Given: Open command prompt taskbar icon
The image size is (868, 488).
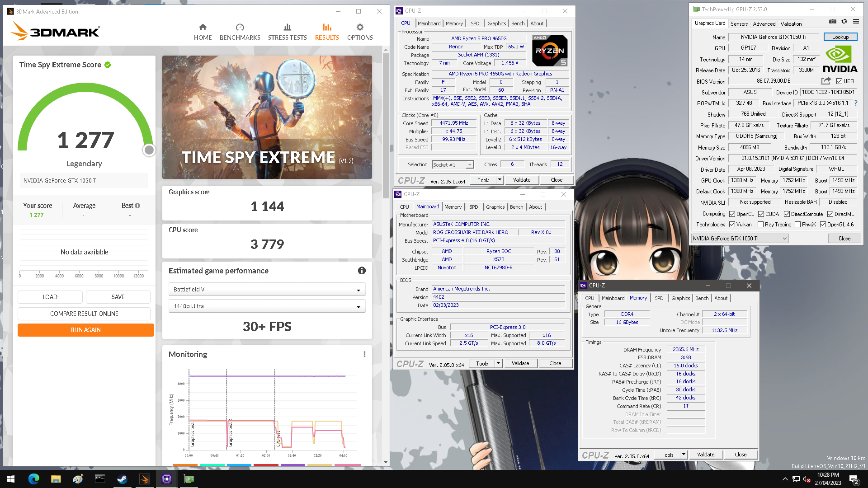Looking at the screenshot, I should click(100, 479).
